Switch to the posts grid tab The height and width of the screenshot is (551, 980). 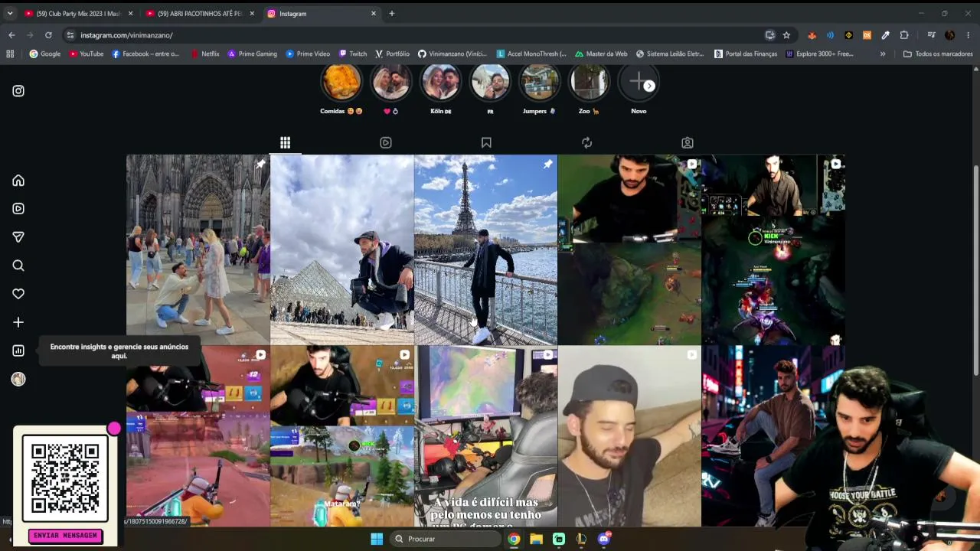click(x=285, y=142)
